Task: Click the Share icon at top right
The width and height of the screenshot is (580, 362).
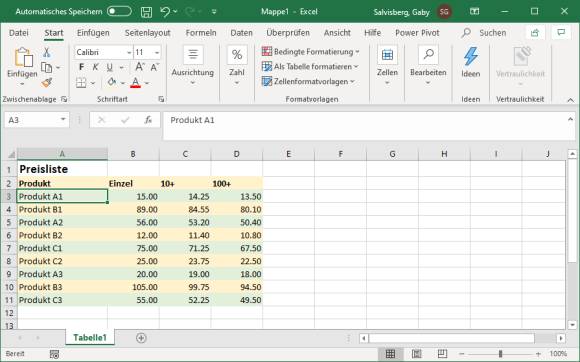Action: coord(535,33)
